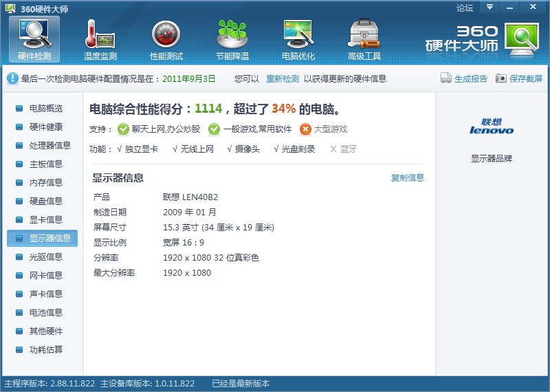Click the green check beside 聊天上网,办公炒股
The height and width of the screenshot is (392, 550).
(x=123, y=129)
